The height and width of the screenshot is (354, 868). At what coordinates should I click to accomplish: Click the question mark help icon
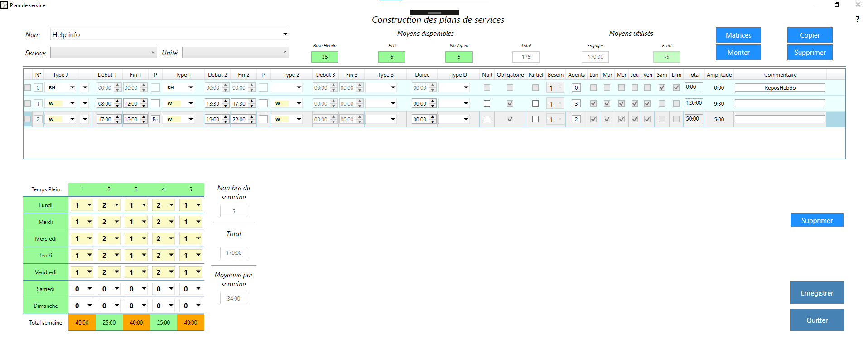[x=857, y=19]
